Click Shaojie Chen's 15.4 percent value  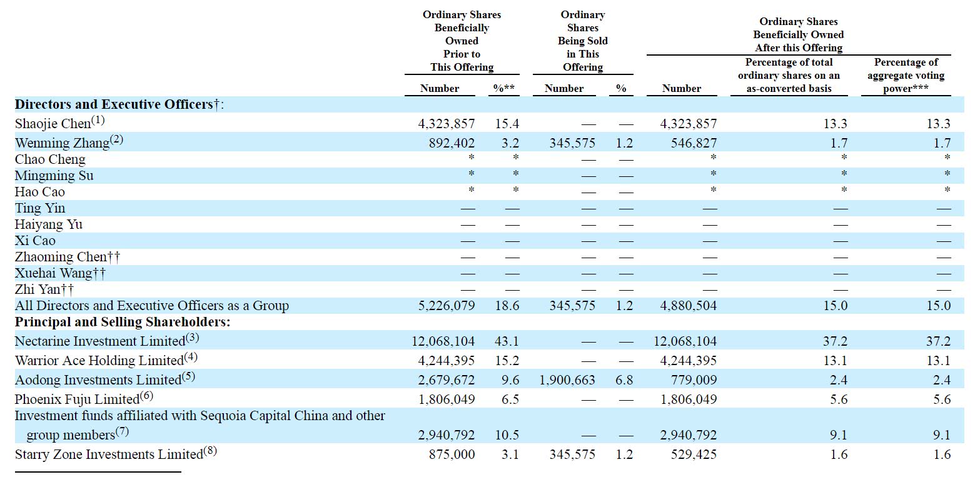(x=507, y=124)
